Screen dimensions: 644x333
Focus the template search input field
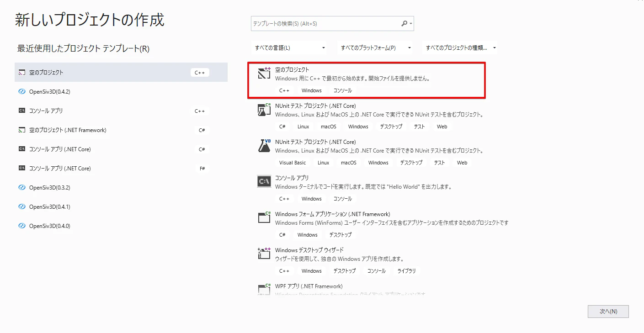(x=332, y=23)
